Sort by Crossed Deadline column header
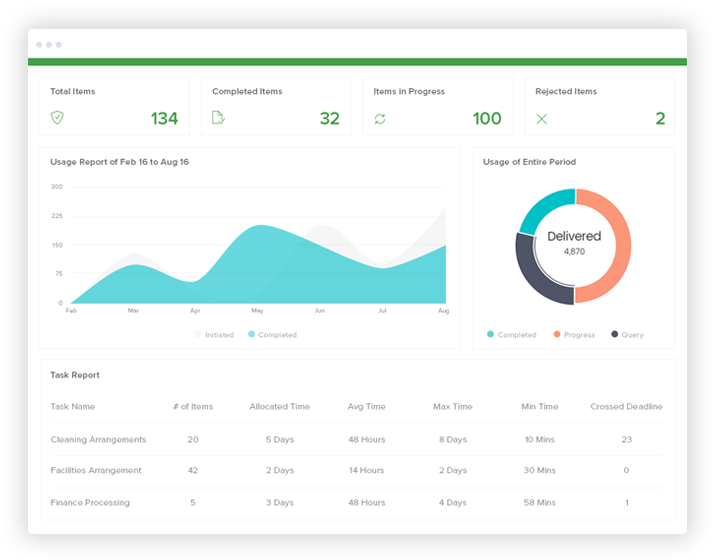 click(626, 406)
